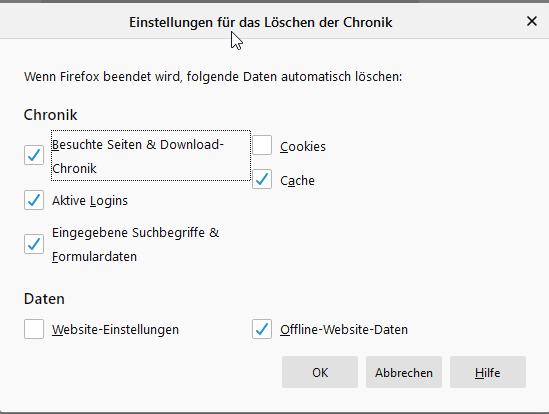Open help via the Hilfe button
This screenshot has width=549, height=414.
click(488, 372)
